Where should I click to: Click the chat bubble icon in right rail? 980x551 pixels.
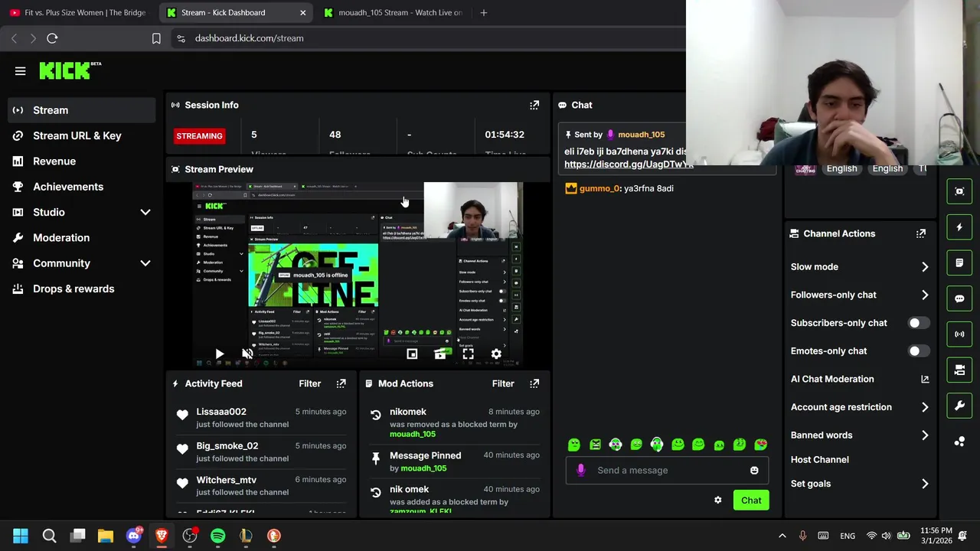click(959, 298)
